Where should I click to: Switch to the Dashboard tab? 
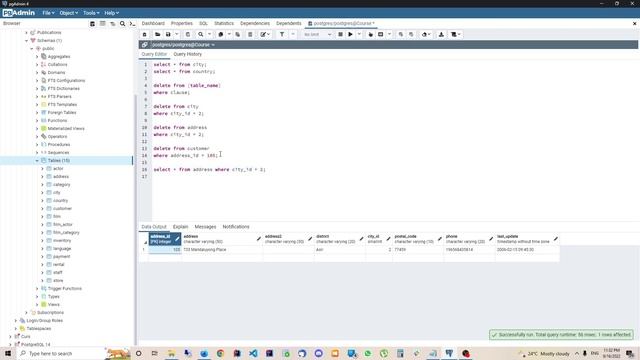(x=153, y=24)
